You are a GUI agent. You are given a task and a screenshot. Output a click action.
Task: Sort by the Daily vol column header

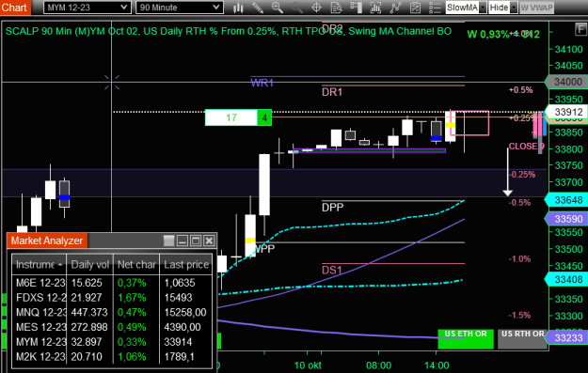click(x=90, y=264)
